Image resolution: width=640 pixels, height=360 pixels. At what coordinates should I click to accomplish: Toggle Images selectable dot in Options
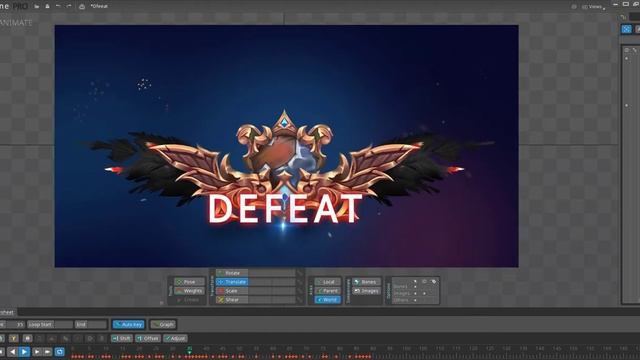pos(415,293)
